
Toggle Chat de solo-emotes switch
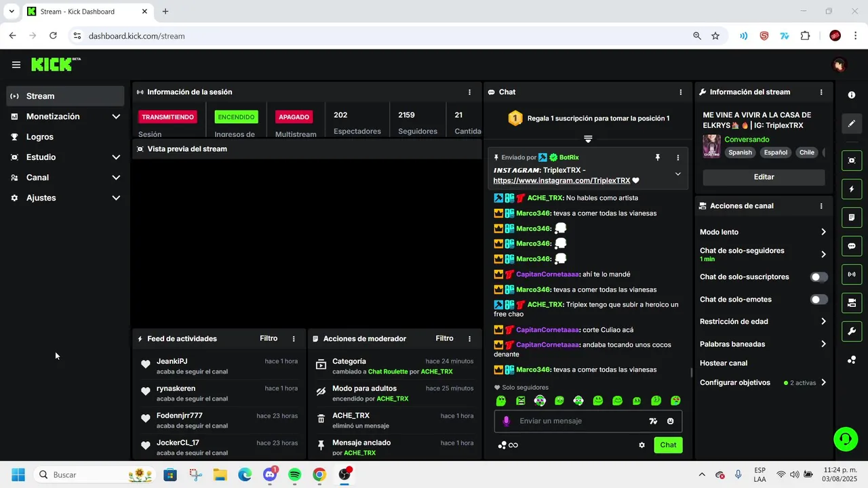819,300
